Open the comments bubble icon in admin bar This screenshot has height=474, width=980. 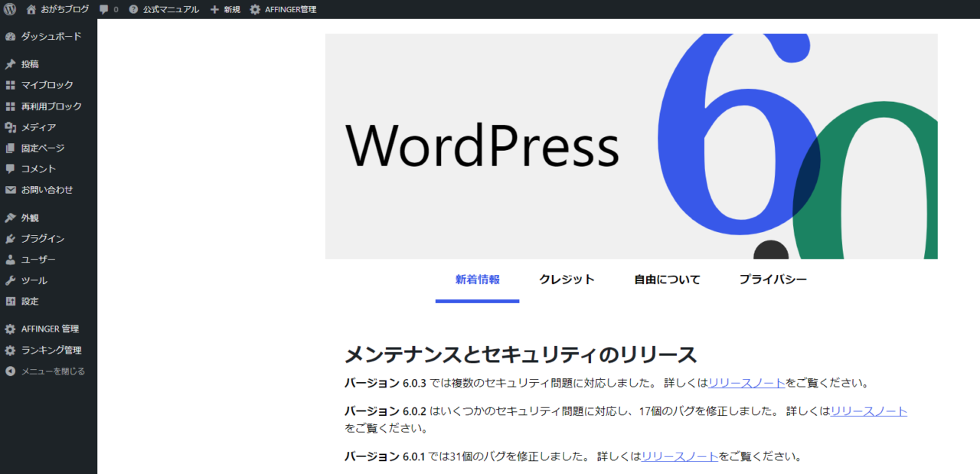point(103,9)
